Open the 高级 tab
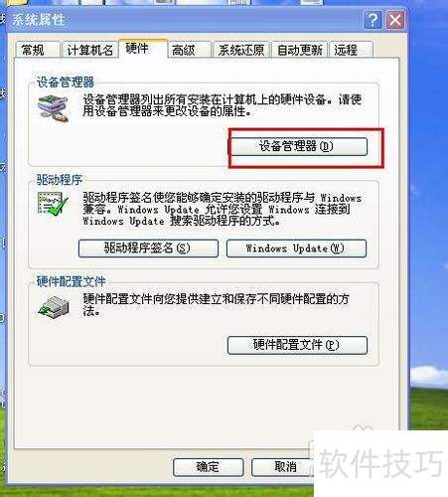 189,50
